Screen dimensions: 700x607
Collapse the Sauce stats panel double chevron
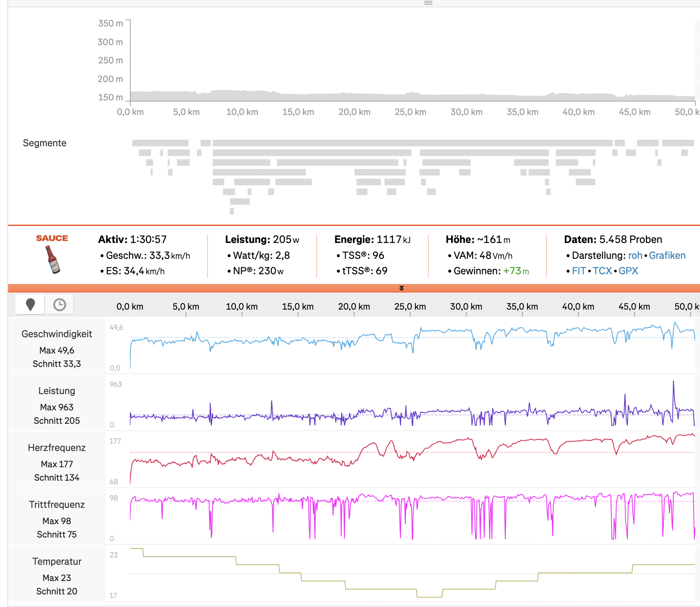point(402,288)
